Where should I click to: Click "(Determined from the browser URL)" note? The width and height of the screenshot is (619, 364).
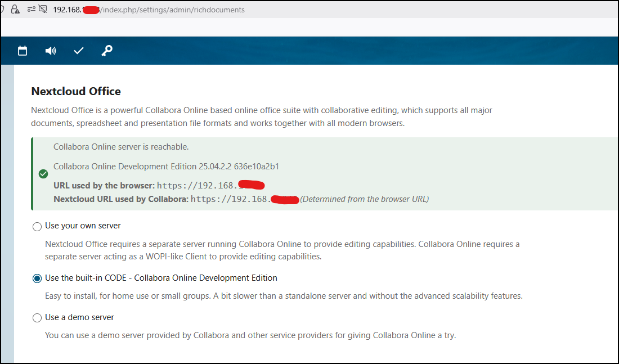(x=365, y=199)
